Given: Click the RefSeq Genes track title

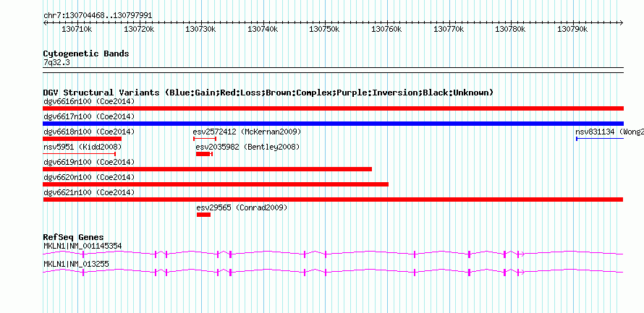Looking at the screenshot, I should coord(74,237).
